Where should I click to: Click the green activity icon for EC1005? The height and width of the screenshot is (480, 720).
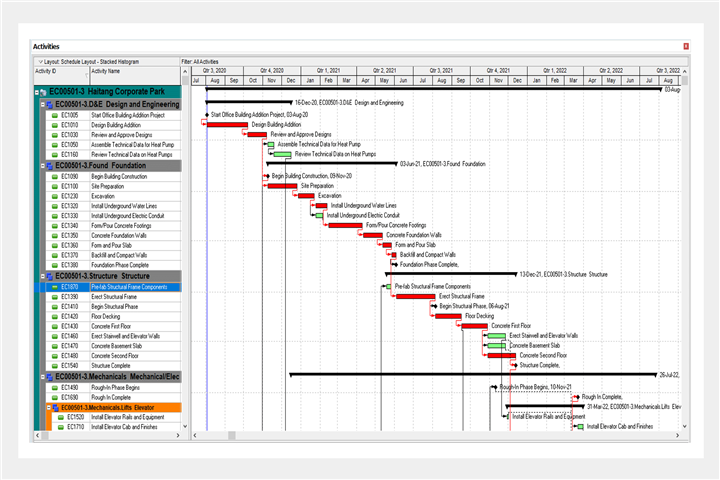click(55, 115)
